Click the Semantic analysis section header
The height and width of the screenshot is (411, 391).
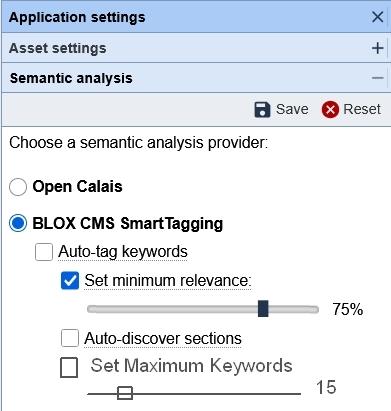(x=195, y=78)
